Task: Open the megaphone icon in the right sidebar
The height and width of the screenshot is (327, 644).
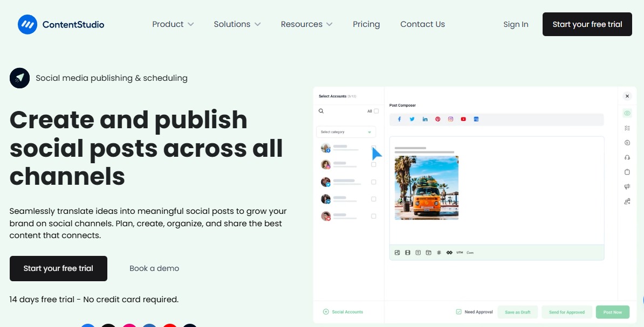Action: click(627, 186)
